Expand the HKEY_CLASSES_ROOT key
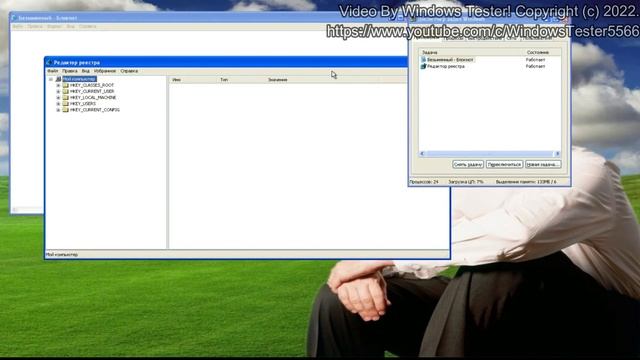 [58, 86]
